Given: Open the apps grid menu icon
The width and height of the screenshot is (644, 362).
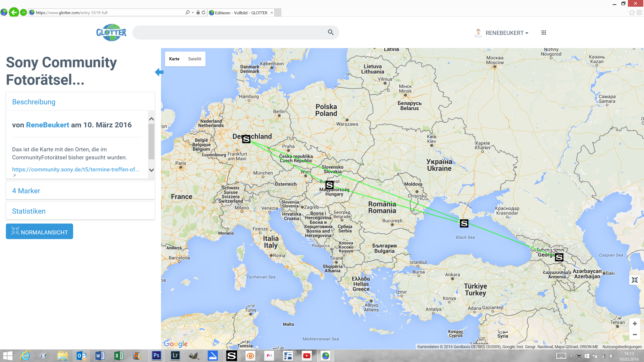Looking at the screenshot, I should tap(544, 33).
